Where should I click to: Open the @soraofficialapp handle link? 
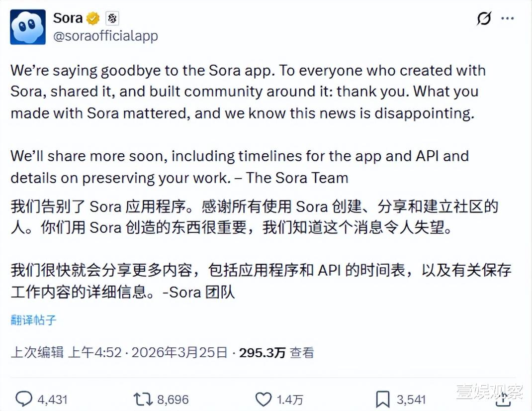(x=105, y=36)
